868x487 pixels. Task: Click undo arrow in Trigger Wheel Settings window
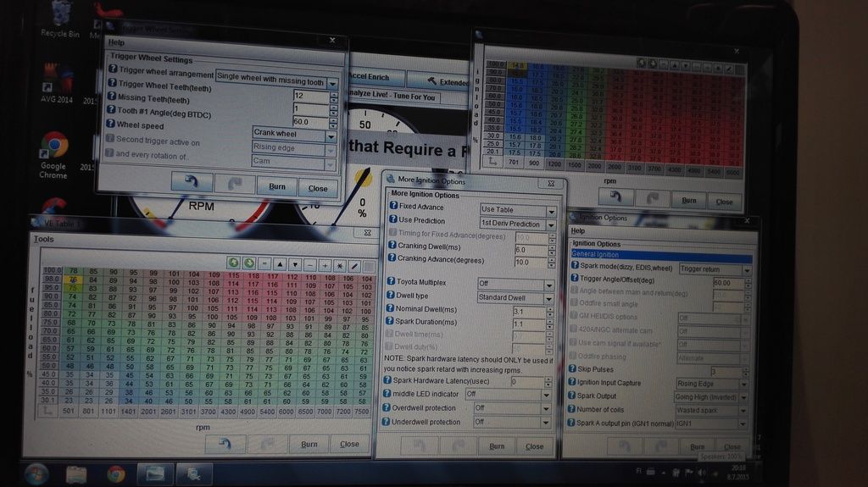[192, 182]
